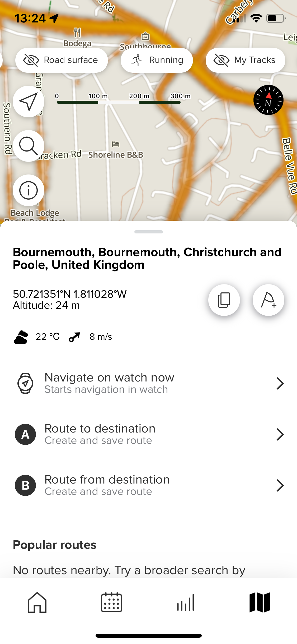
Task: Tap the watch navigation icon
Action: point(25,383)
